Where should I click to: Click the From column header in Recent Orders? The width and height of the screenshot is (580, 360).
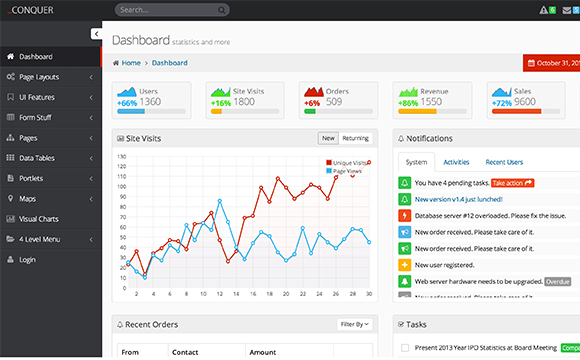coord(130,352)
